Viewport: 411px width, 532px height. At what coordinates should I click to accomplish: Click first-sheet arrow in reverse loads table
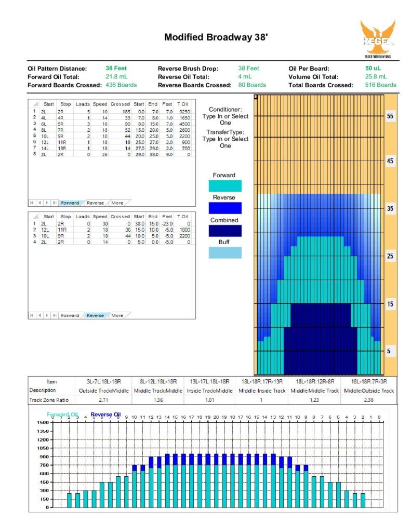[32, 315]
